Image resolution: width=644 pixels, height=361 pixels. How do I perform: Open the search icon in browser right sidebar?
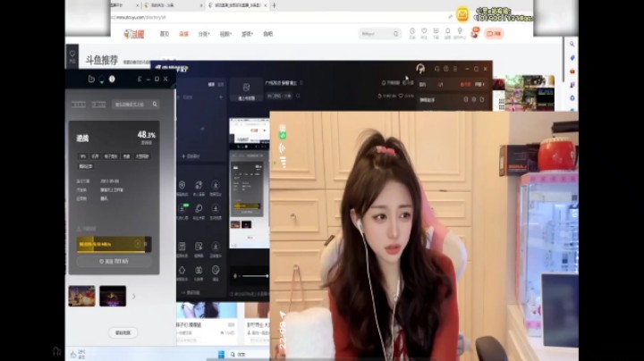[572, 44]
